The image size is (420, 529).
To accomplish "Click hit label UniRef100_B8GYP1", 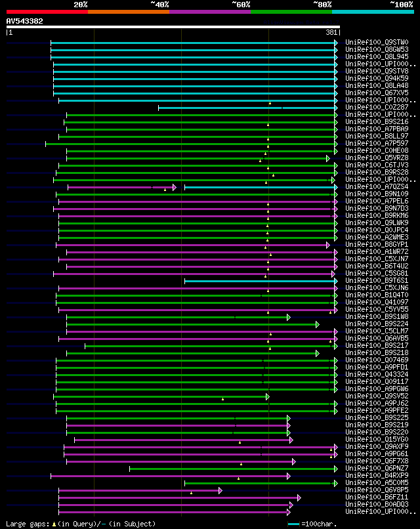I will pyautogui.click(x=377, y=245).
